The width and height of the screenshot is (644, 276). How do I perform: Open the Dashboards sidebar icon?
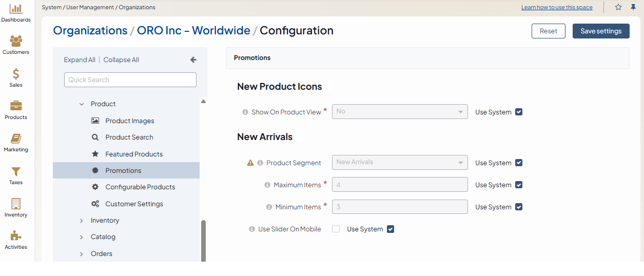click(x=16, y=9)
